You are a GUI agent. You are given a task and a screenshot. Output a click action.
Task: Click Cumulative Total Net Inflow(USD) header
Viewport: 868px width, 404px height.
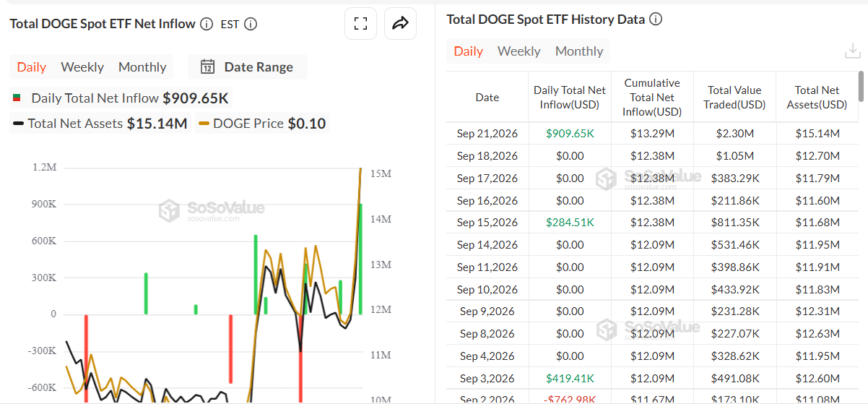(652, 98)
